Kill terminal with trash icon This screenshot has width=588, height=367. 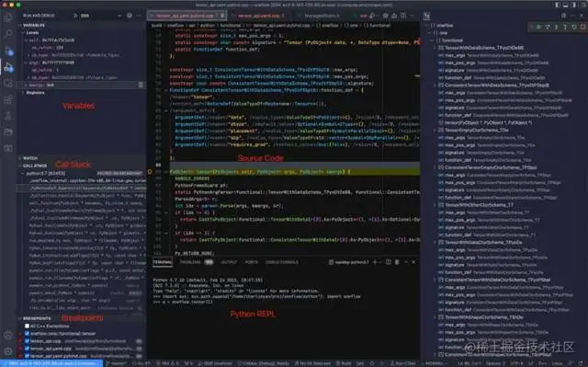(x=397, y=262)
